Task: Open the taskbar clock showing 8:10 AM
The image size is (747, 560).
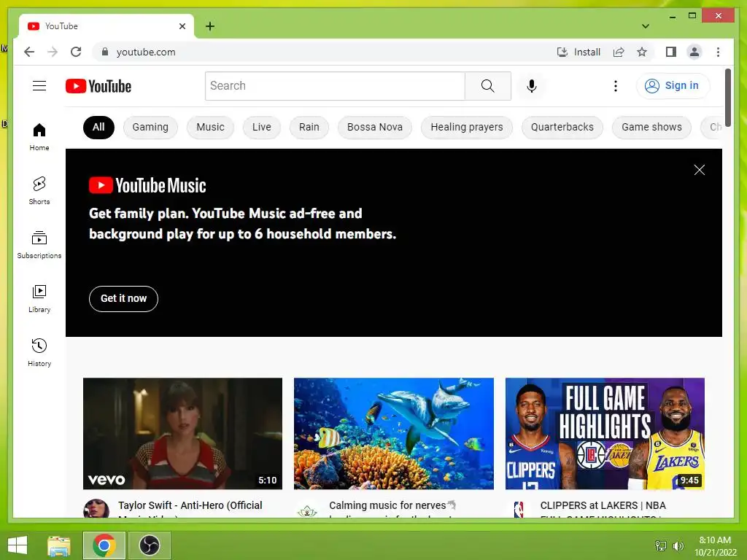Action: (x=715, y=545)
